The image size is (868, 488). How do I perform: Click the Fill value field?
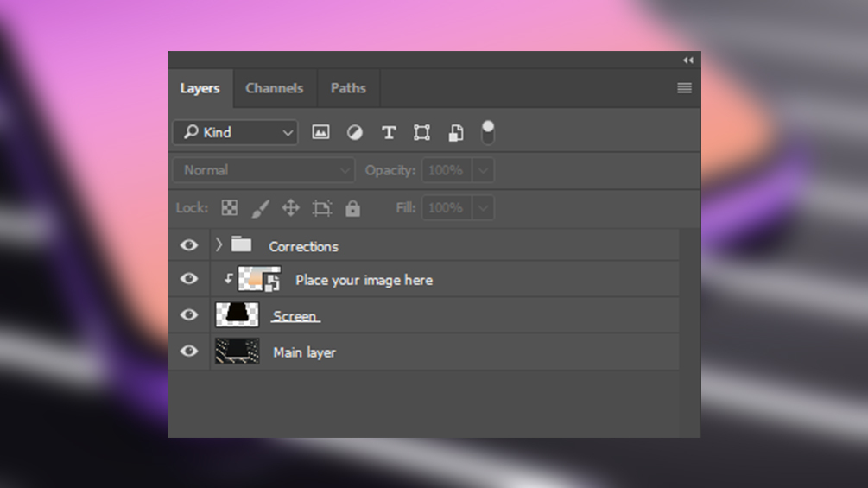click(x=447, y=208)
